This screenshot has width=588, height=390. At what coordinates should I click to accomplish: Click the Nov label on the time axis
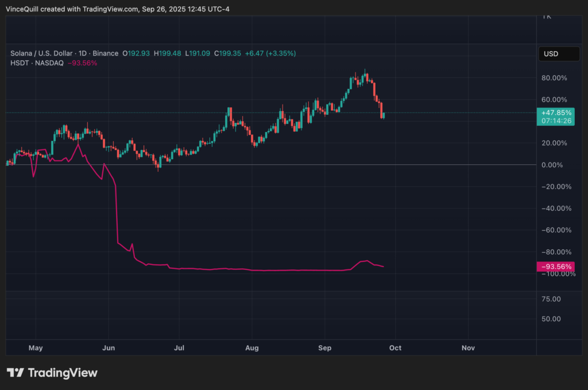(x=468, y=347)
